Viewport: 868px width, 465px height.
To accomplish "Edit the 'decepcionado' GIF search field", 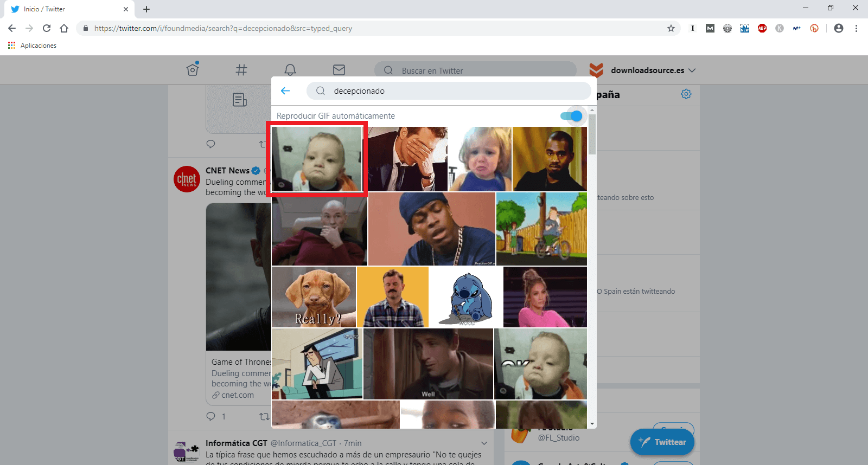I will [x=449, y=91].
